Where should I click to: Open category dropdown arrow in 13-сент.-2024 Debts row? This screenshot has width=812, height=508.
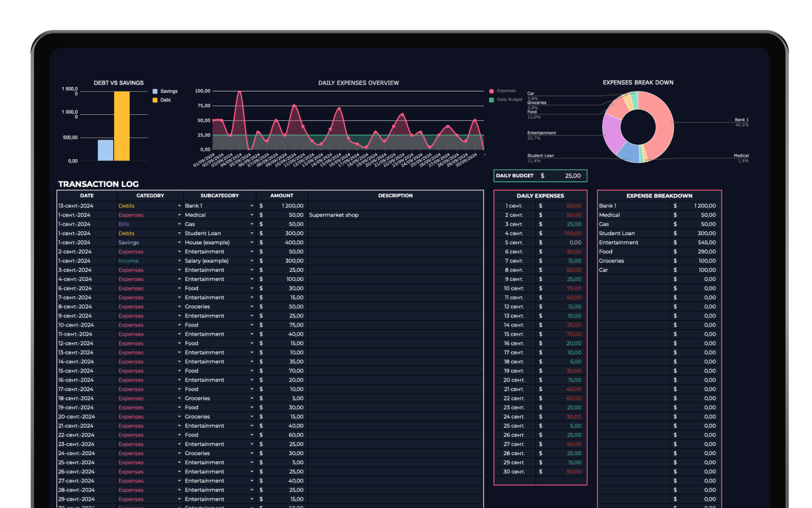point(179,206)
